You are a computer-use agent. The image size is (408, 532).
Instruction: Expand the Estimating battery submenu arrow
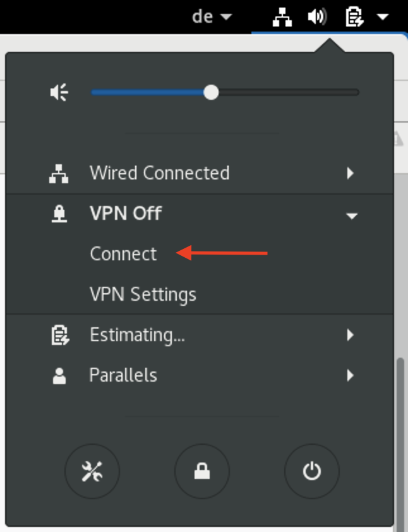351,335
